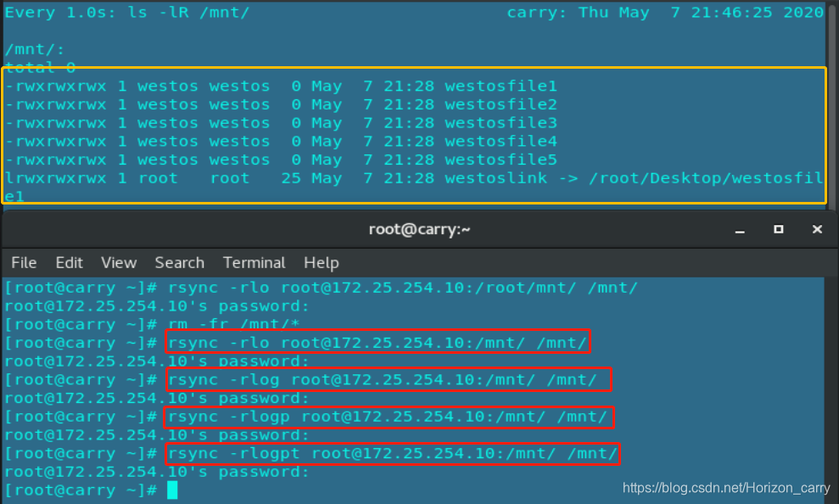
Task: Click the westosfile5 entry in the listing
Action: (500, 160)
